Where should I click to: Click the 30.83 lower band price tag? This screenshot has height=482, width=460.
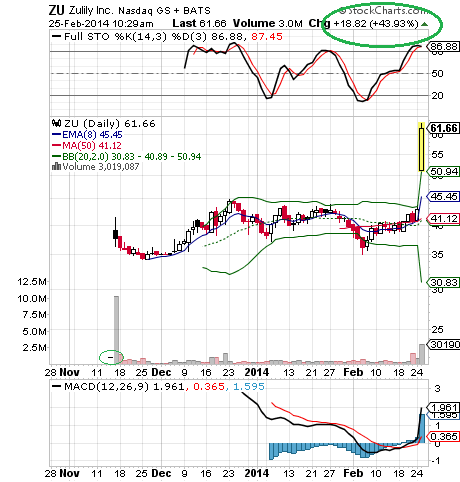coord(443,283)
